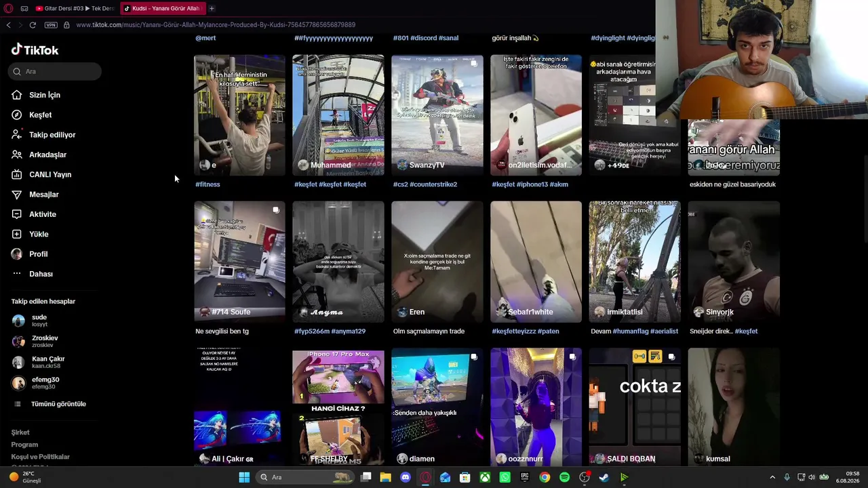
Task: Click the #humanflag hashtag link
Action: [630, 331]
